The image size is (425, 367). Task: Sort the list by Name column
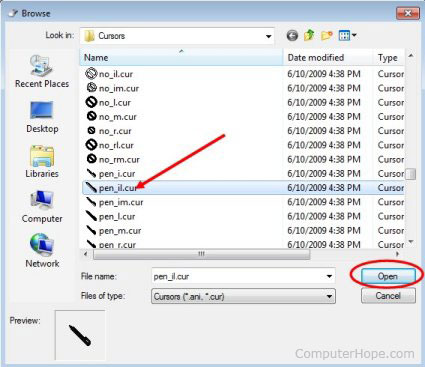coord(182,57)
